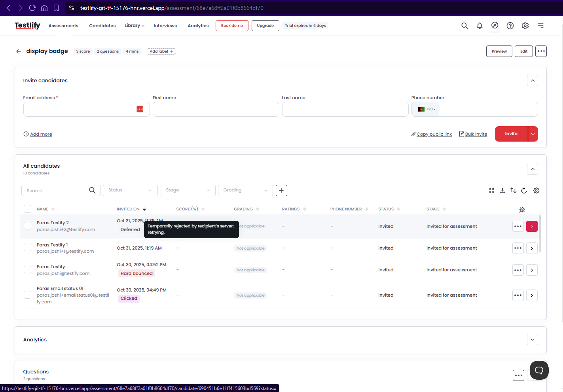Click the red Invite button
The image size is (563, 392).
[x=511, y=134]
